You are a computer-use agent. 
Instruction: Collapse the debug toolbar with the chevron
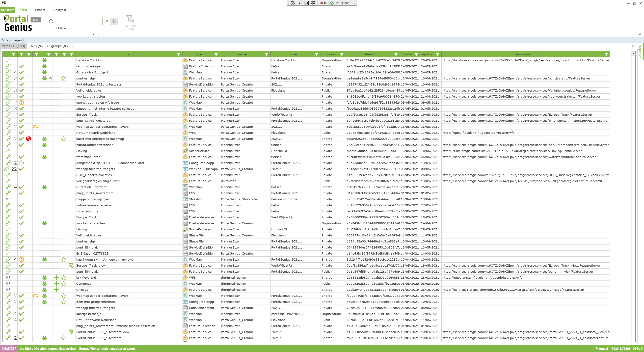[354, 3]
